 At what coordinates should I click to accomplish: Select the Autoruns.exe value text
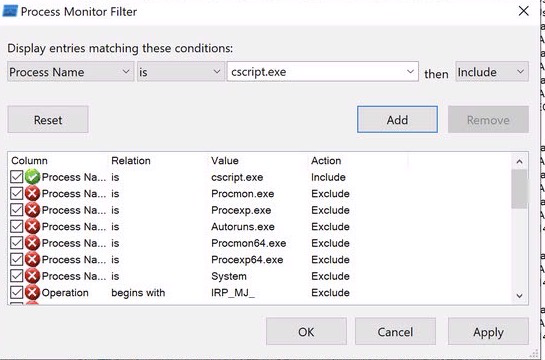[243, 227]
